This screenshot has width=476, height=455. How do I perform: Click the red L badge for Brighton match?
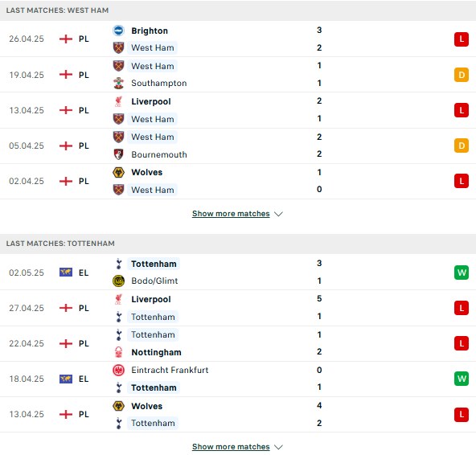(462, 39)
